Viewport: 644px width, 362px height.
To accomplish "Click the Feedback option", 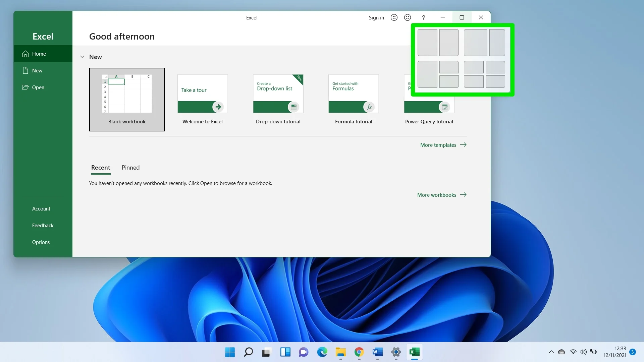I will (x=43, y=225).
